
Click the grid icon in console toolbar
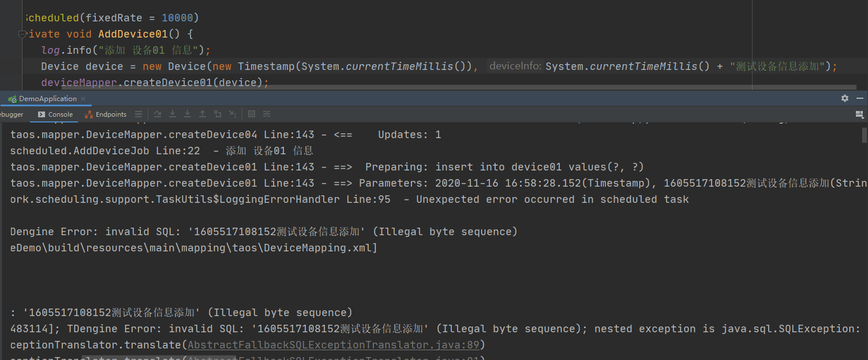tap(251, 114)
